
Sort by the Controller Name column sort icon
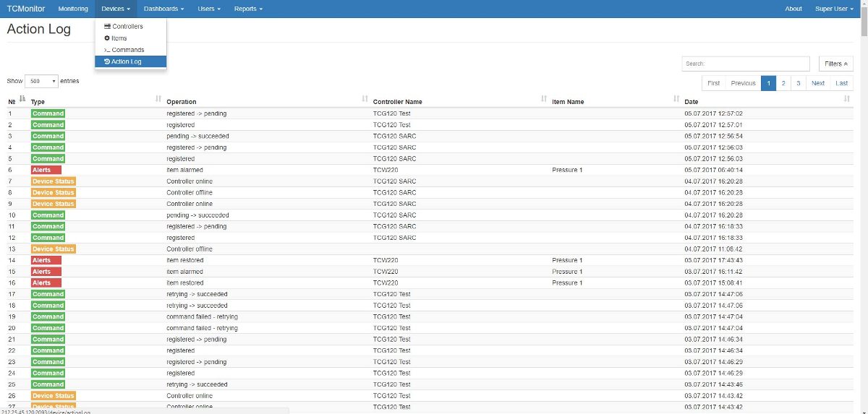(544, 99)
